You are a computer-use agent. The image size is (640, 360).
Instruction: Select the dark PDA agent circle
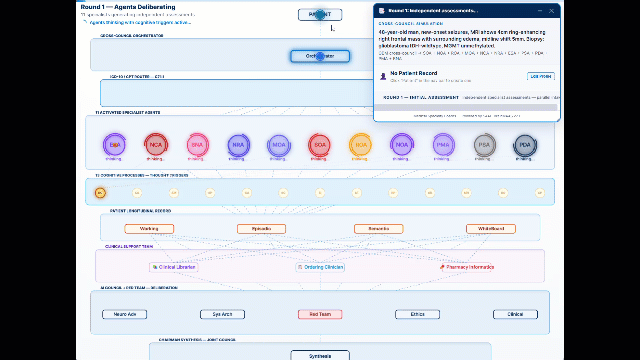tap(525, 145)
